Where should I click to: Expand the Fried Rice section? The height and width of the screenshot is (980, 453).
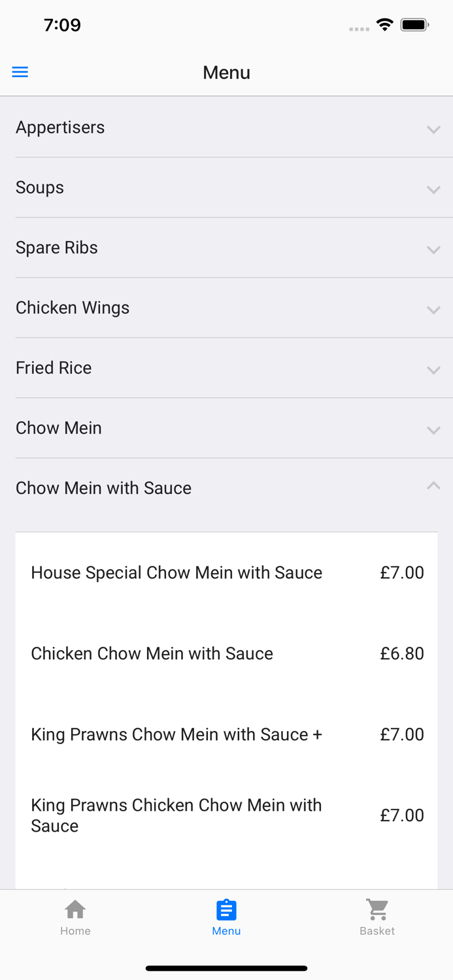pos(226,368)
